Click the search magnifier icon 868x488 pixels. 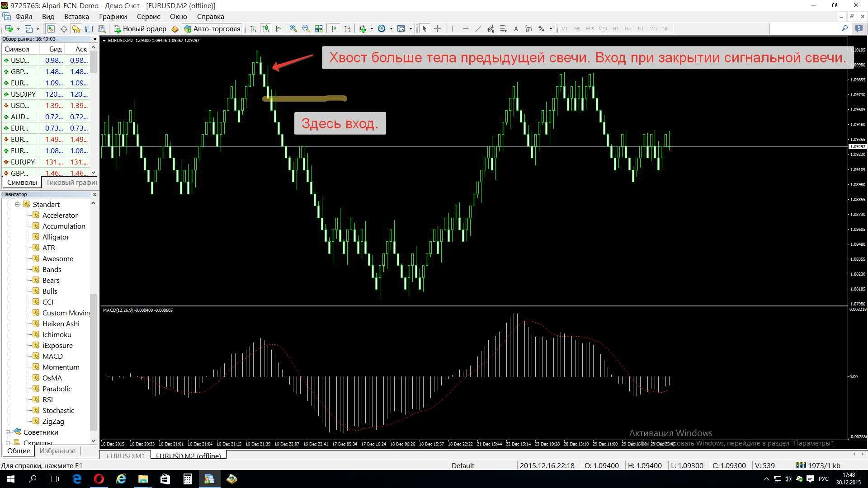(844, 28)
